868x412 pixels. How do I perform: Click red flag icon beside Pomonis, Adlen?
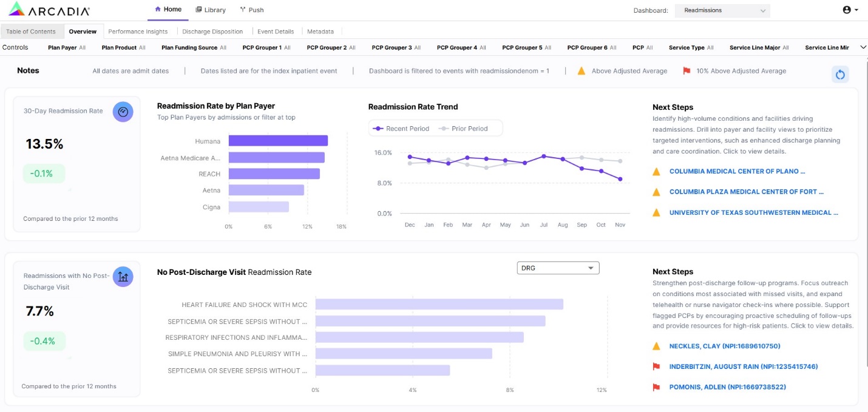click(656, 387)
